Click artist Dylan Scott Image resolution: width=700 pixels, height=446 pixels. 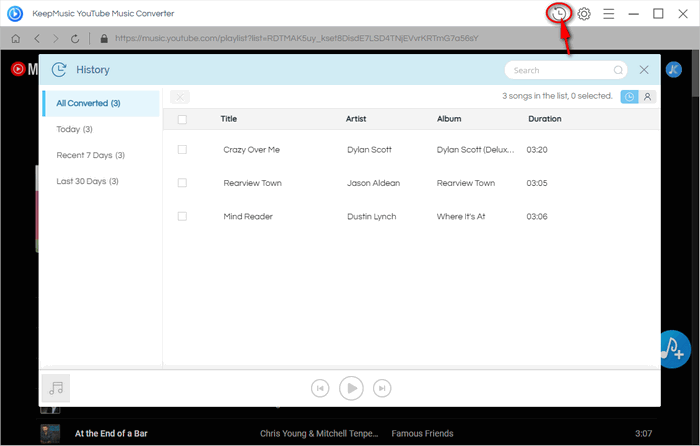369,150
